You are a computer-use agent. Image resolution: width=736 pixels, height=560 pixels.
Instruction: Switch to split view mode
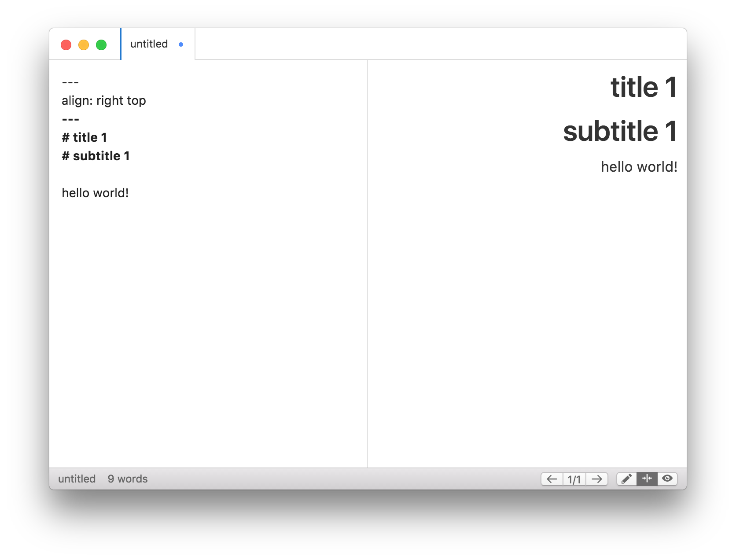click(x=647, y=479)
